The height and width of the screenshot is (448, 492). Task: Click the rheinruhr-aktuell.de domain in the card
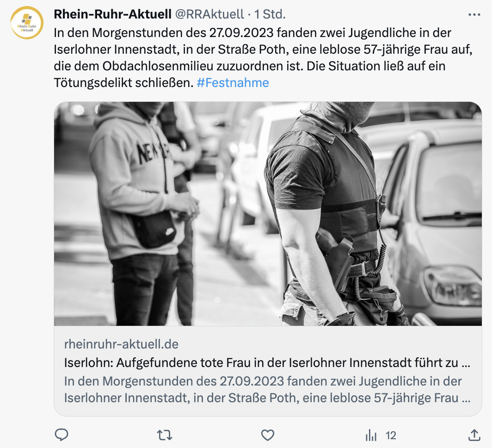(122, 344)
